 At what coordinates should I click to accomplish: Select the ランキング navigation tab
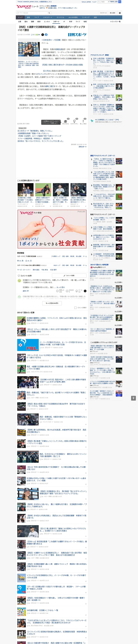[x=86, y=17]
